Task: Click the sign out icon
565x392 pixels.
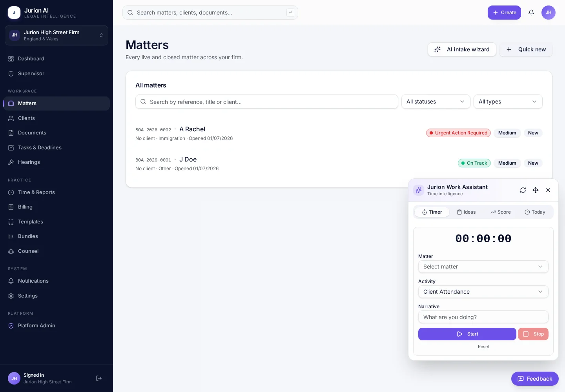Action: 99,378
